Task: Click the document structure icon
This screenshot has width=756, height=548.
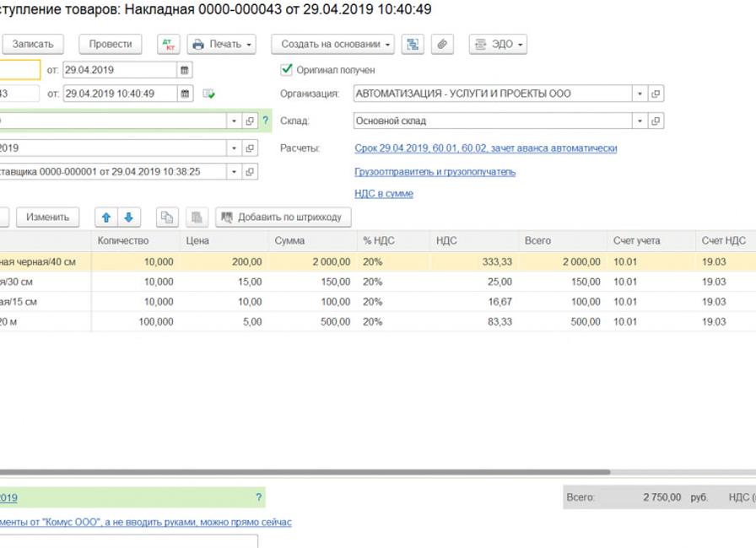Action: pos(413,45)
